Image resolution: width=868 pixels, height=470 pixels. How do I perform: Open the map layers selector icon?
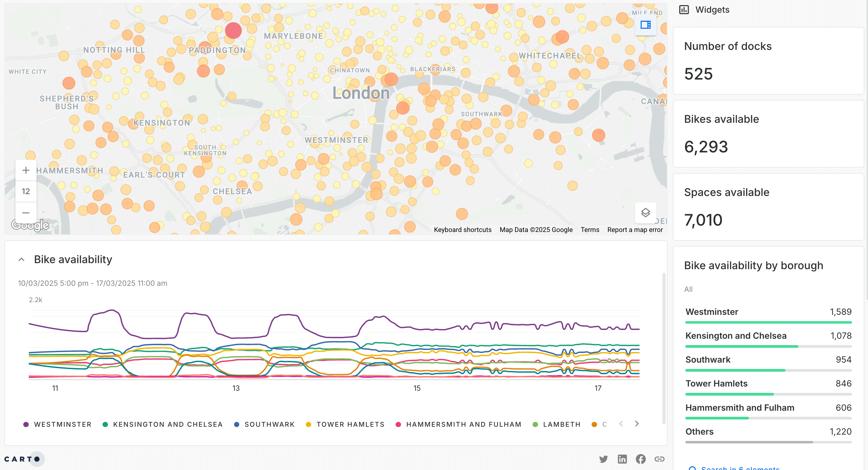645,213
